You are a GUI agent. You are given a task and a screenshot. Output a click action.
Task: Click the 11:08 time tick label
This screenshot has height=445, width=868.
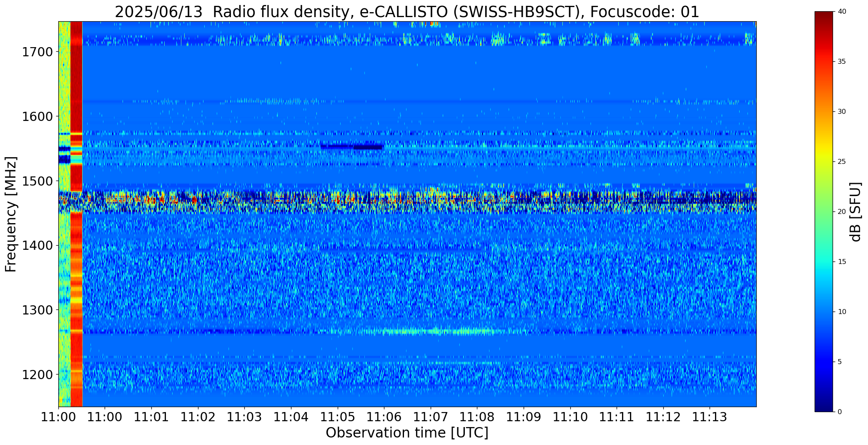477,417
